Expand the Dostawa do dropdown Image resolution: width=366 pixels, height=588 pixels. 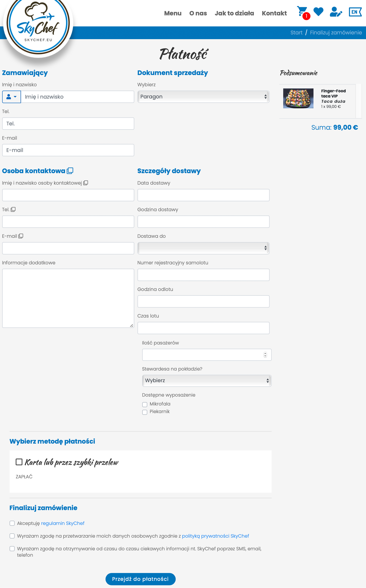pyautogui.click(x=203, y=248)
